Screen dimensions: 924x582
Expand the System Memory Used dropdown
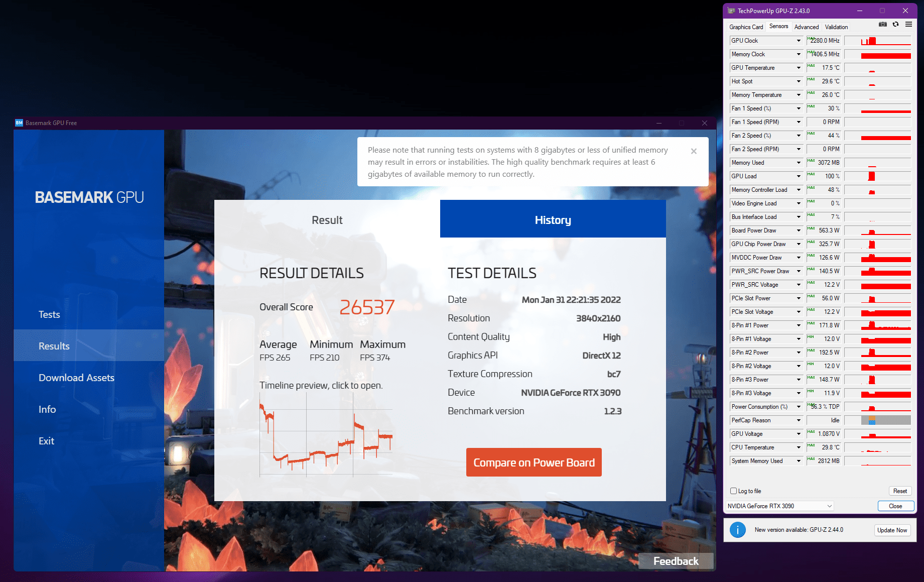coord(799,461)
